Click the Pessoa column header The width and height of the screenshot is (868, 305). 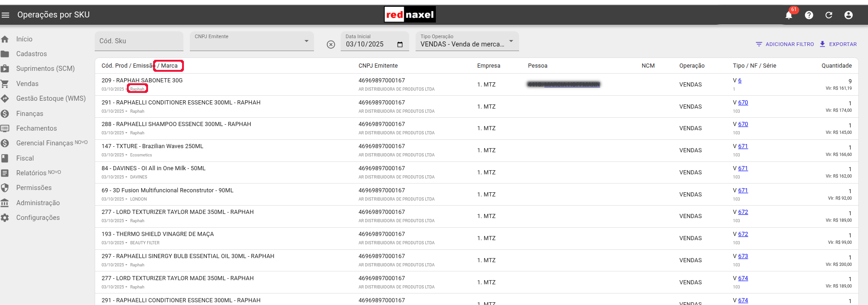click(x=538, y=66)
